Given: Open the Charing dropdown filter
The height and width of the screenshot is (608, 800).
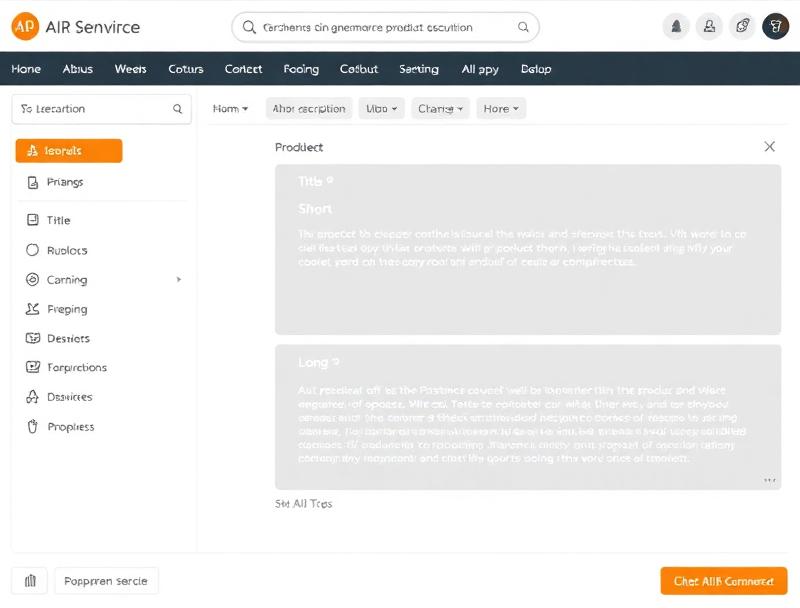Looking at the screenshot, I should coord(441,109).
